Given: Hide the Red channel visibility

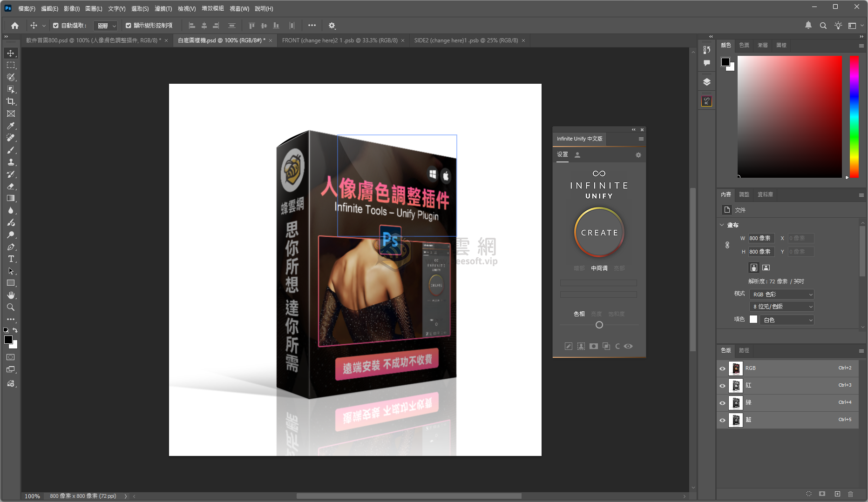Looking at the screenshot, I should point(722,386).
